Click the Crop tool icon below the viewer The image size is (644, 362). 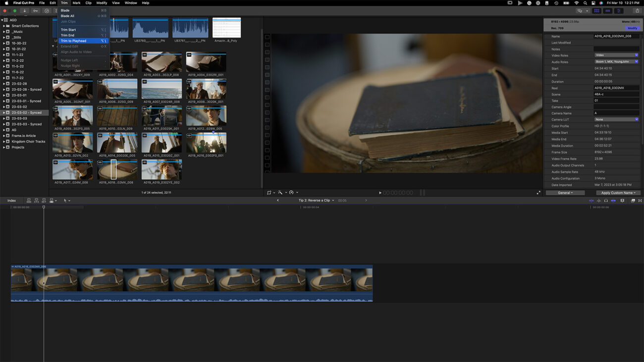269,193
